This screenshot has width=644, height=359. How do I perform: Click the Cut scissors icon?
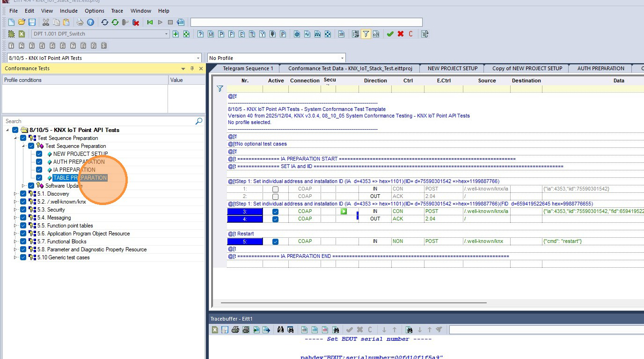(x=46, y=22)
